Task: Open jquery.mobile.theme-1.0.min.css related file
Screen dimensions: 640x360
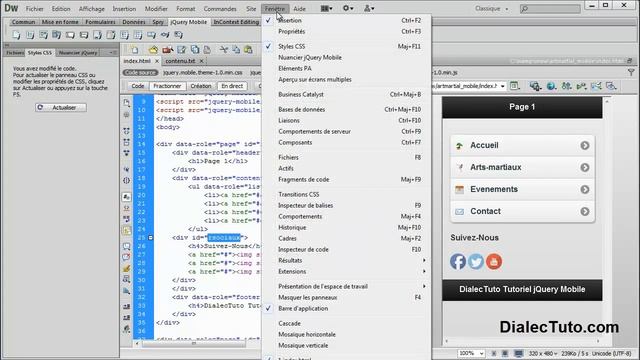Action: 203,73
